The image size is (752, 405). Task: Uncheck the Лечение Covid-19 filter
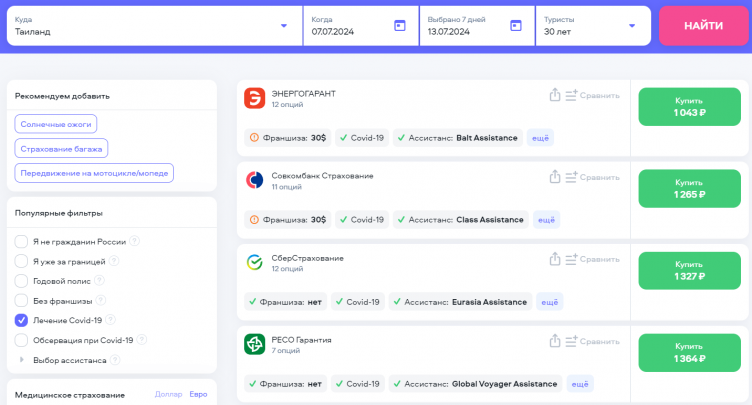click(21, 320)
